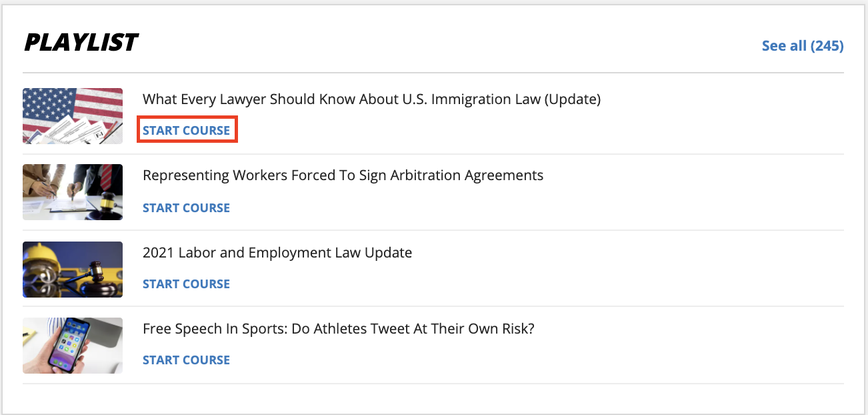This screenshot has width=868, height=415.
Task: Start the 2021 Labor and Employment course
Action: [187, 284]
